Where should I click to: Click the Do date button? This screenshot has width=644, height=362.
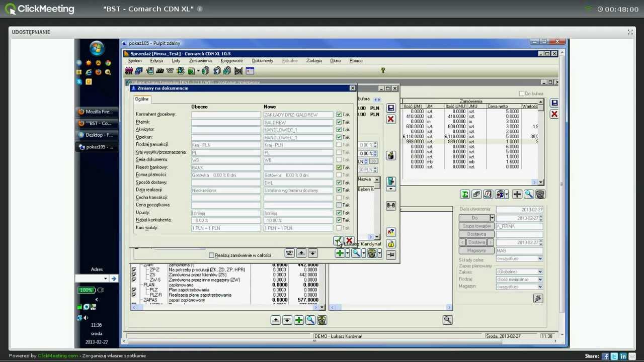point(474,218)
